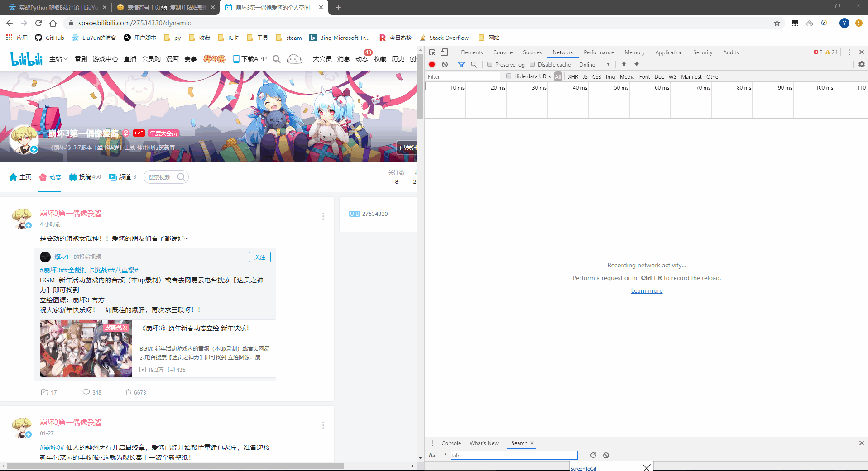
Task: Reload the page in Chrome
Action: [38, 23]
